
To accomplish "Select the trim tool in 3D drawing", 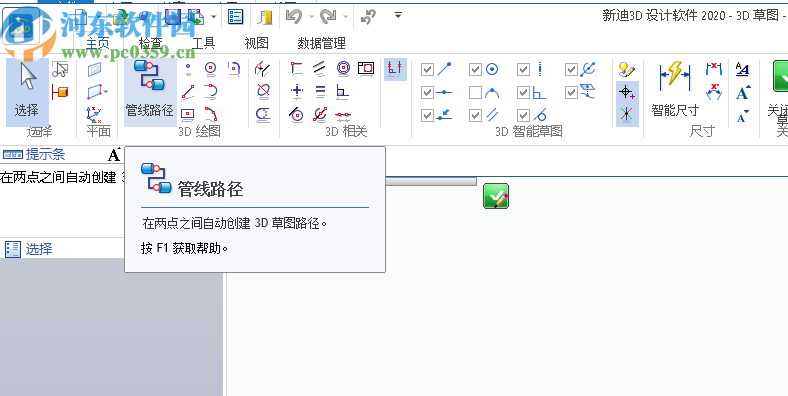I will pos(262,69).
